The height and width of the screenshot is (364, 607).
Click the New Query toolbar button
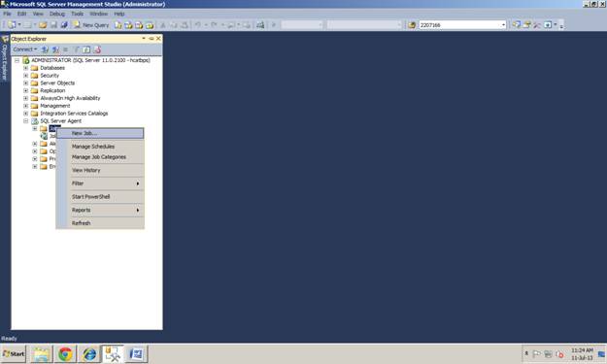[x=91, y=25]
